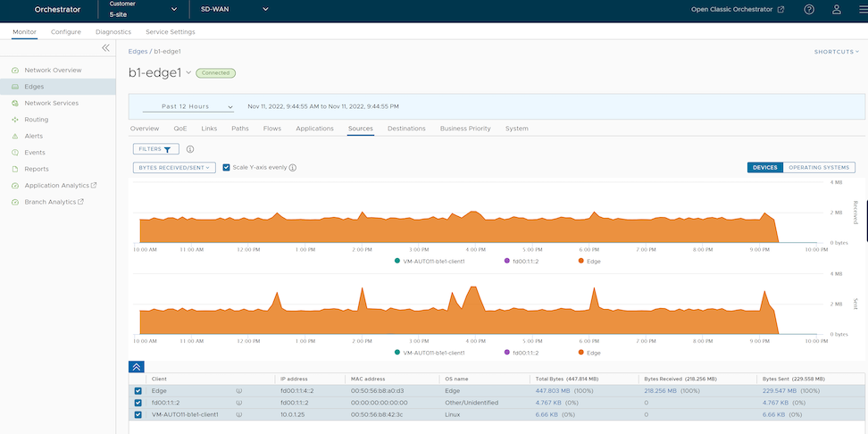This screenshot has width=868, height=434.
Task: Open the Configure top menu tab
Action: pos(66,31)
